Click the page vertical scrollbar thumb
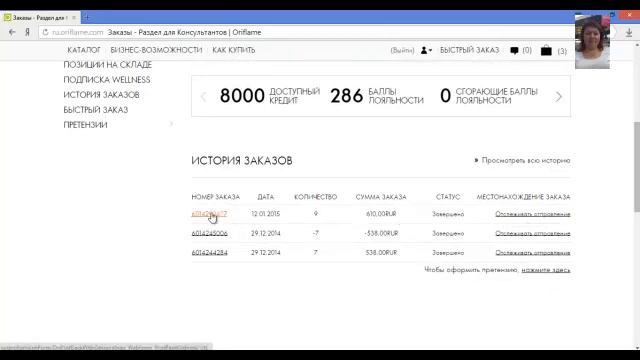640x360 pixels. (x=637, y=167)
